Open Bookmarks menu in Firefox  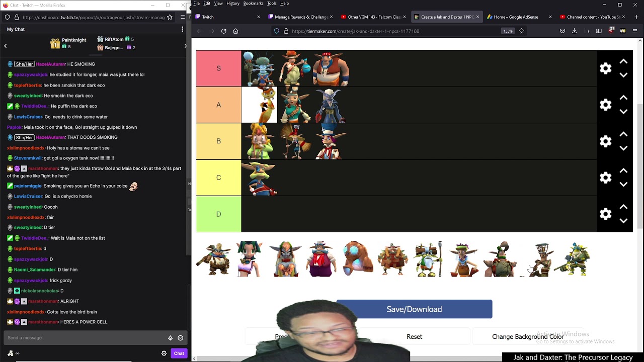pos(253,4)
